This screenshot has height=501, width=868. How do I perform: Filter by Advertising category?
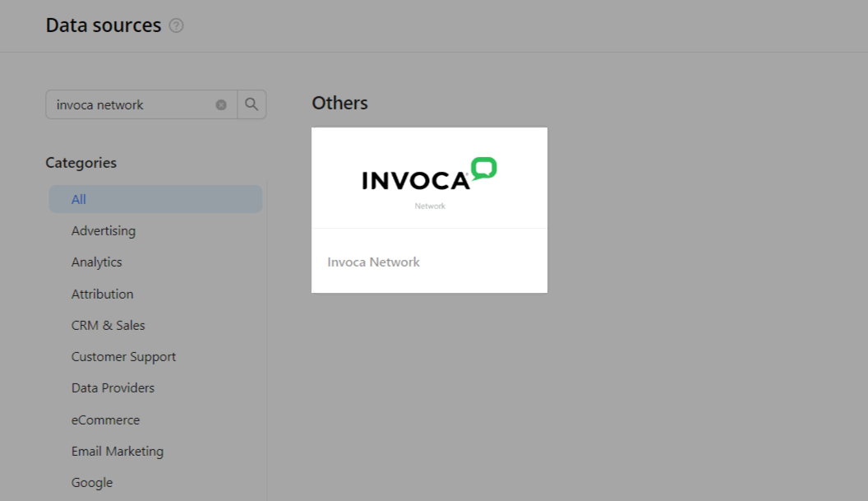[104, 231]
